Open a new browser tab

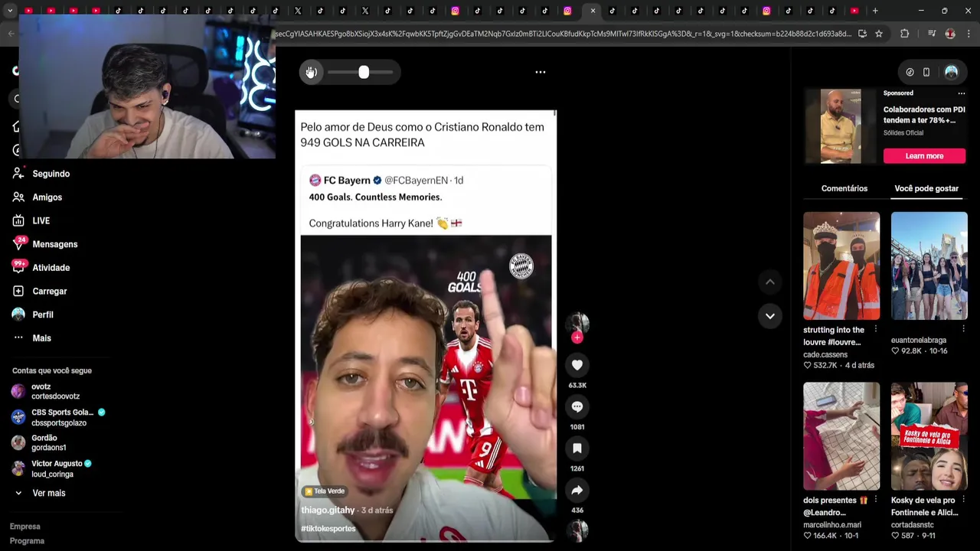875,11
